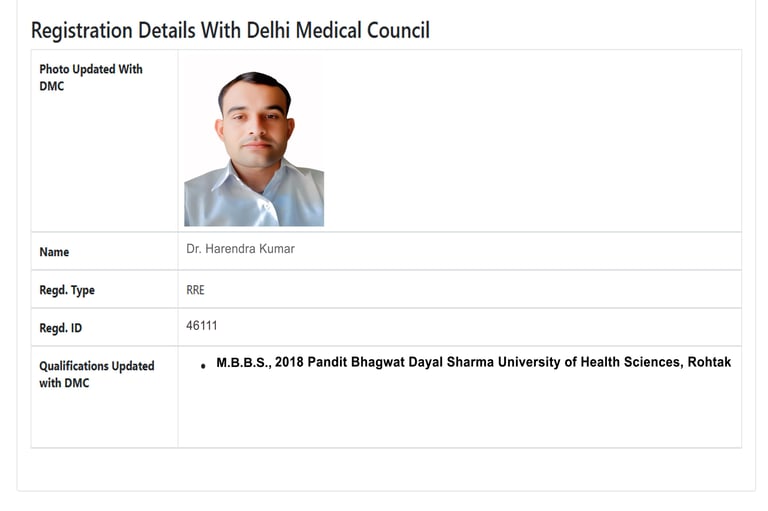Click the bullet point before M.B.B.S.
Viewport: 768px width, 511px height.
(x=203, y=365)
